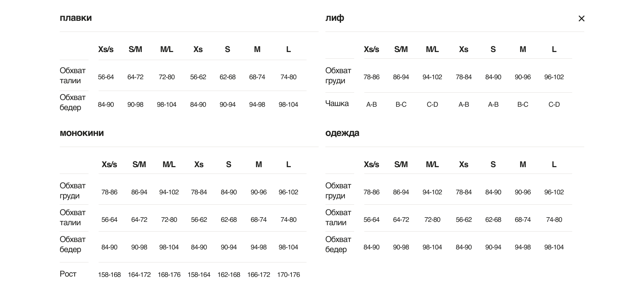Select Xs/s column header in плавки table
Image resolution: width=644 pixels, height=292 pixels.
(x=106, y=49)
